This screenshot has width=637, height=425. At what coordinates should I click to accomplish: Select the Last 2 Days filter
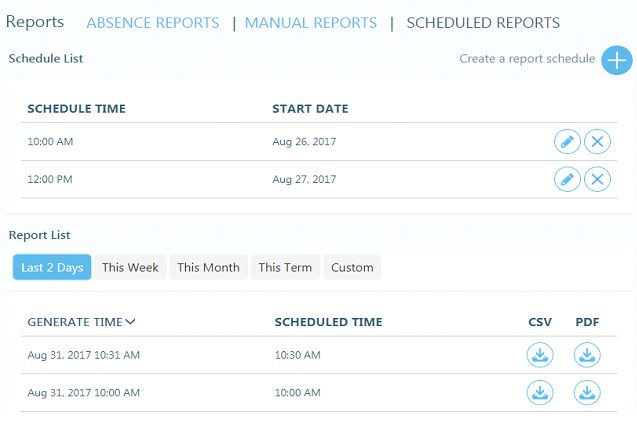[x=52, y=267]
